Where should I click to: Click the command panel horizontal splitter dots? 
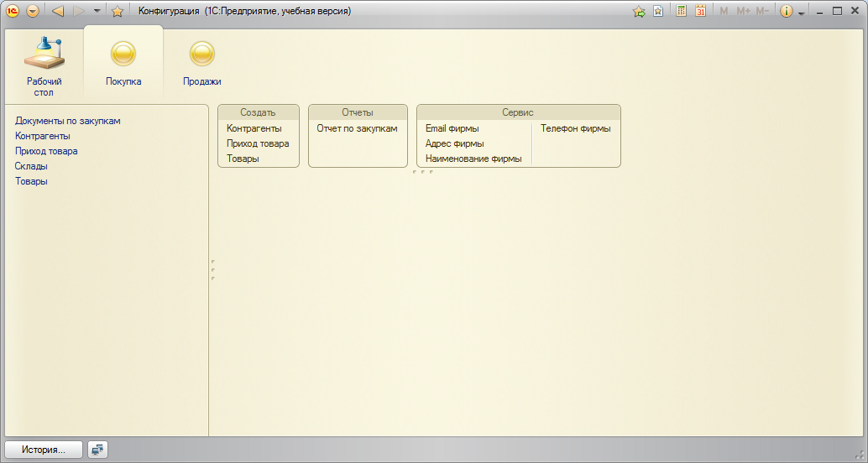click(x=423, y=172)
